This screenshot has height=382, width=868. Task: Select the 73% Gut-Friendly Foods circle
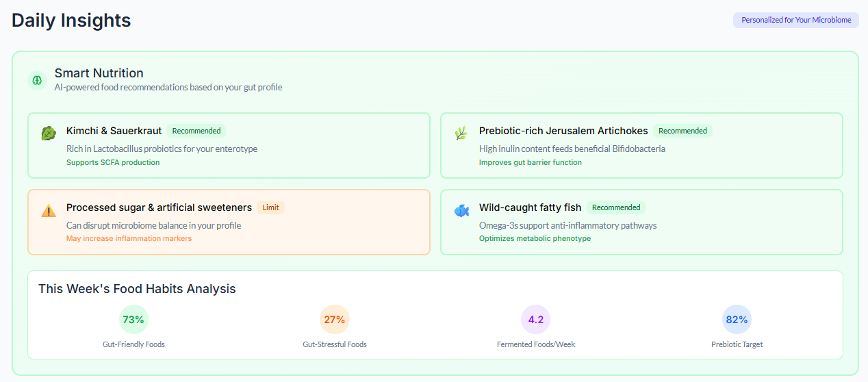133,319
